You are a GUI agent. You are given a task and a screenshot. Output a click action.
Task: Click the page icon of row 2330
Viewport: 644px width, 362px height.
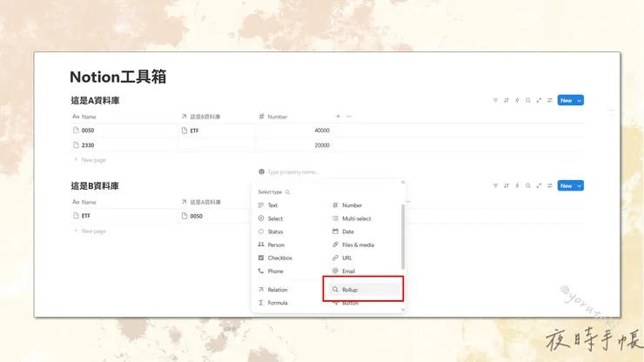76,145
